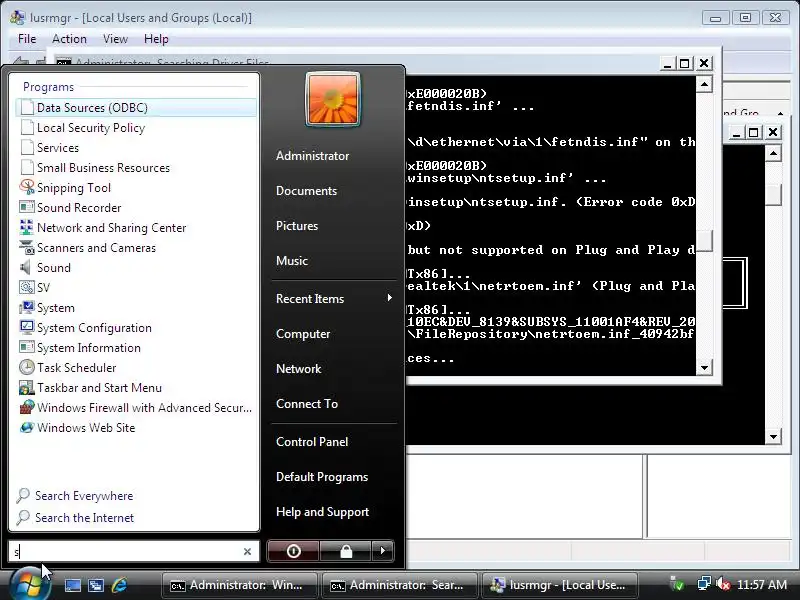This screenshot has height=600, width=800.
Task: Click the lock computer button
Action: 346,551
